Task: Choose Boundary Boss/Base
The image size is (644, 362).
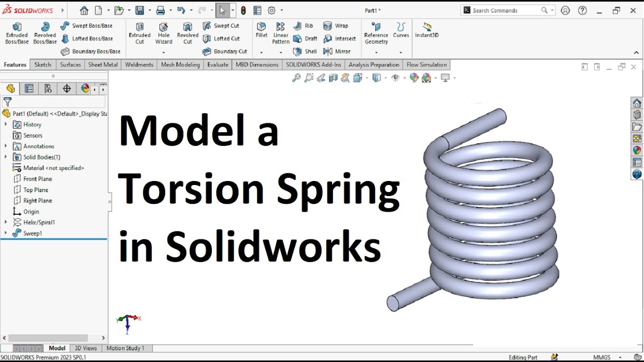Action: [x=91, y=51]
